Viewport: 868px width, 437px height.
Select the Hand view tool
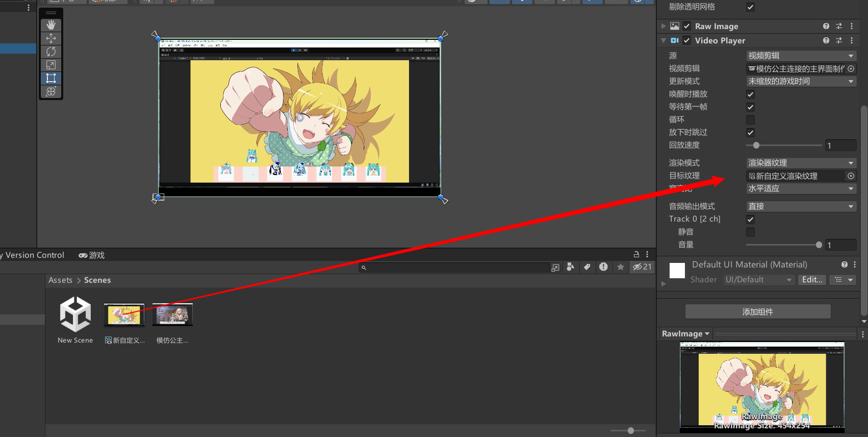click(51, 25)
